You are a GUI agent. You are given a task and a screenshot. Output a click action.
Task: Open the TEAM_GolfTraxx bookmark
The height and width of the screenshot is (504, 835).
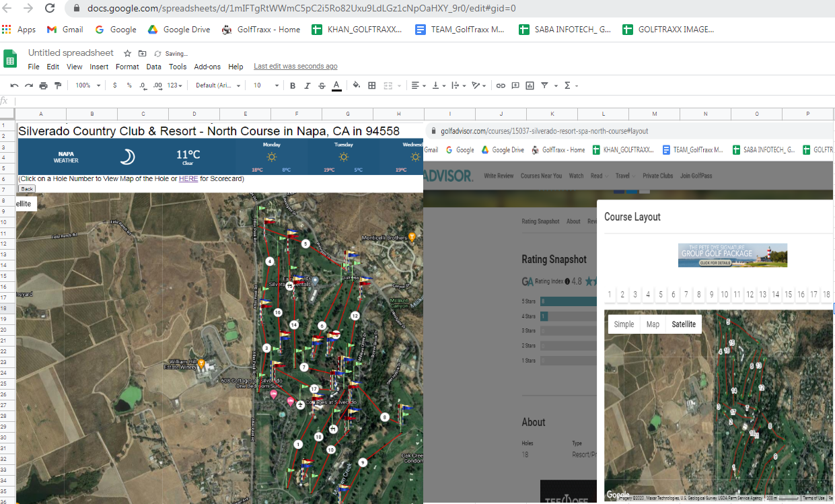(x=460, y=30)
